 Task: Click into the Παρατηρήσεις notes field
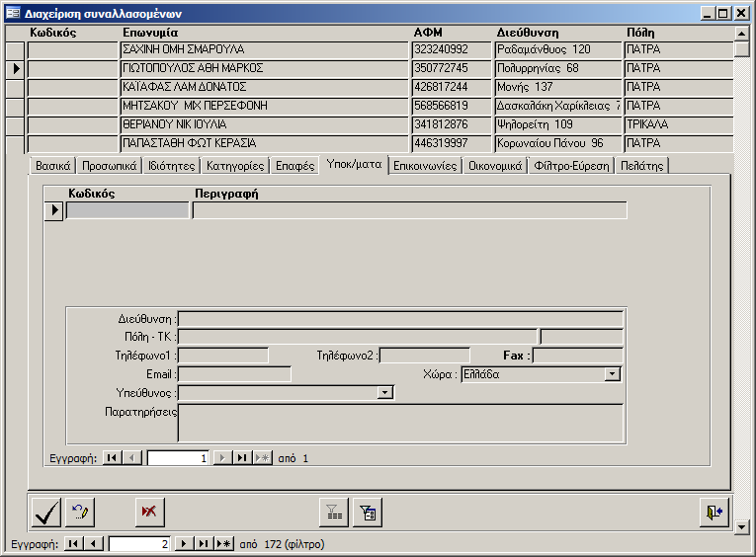tap(400, 422)
